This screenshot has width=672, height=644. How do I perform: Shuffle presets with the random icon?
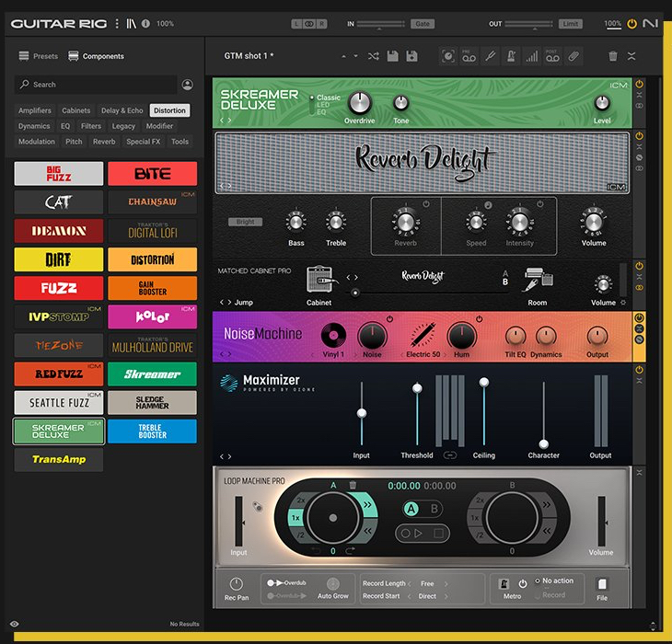(374, 56)
